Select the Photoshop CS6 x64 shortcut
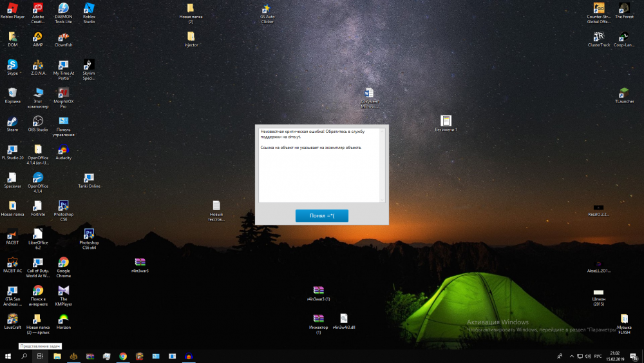644x363 pixels. (x=89, y=235)
